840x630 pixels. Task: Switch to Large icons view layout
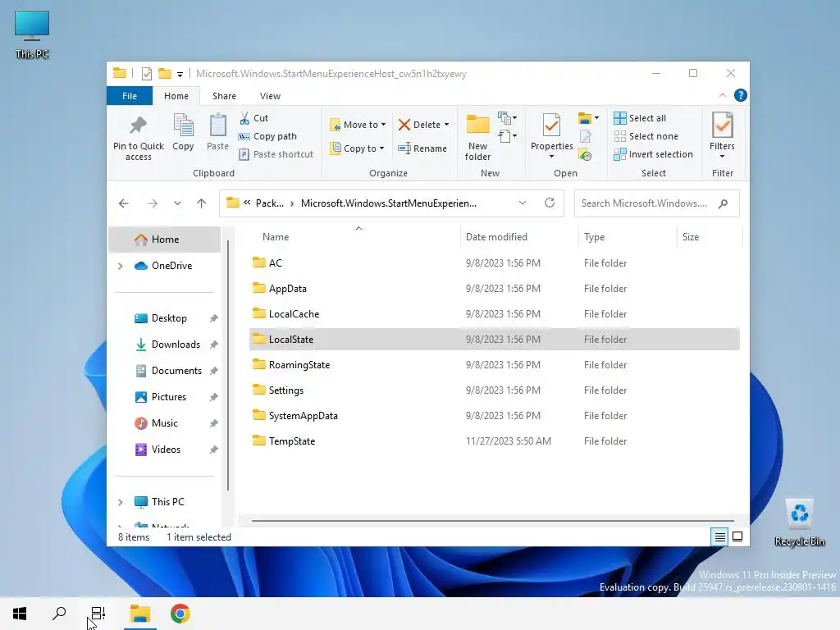point(737,536)
